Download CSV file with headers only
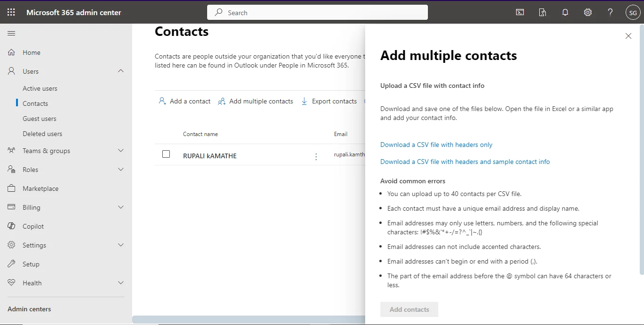Image resolution: width=644 pixels, height=325 pixels. click(x=436, y=145)
